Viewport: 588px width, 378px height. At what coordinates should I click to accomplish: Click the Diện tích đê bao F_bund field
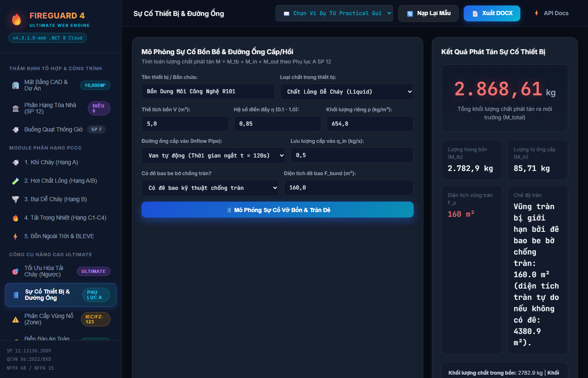coord(349,188)
